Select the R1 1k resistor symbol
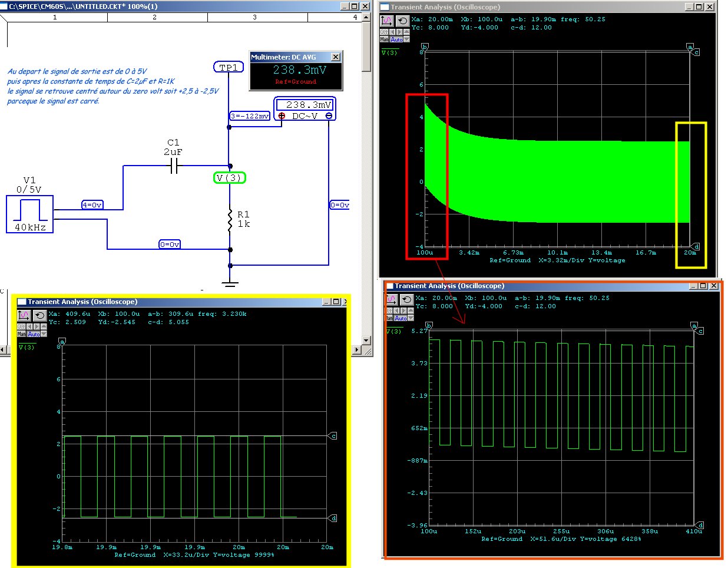728x568 pixels. pos(230,220)
